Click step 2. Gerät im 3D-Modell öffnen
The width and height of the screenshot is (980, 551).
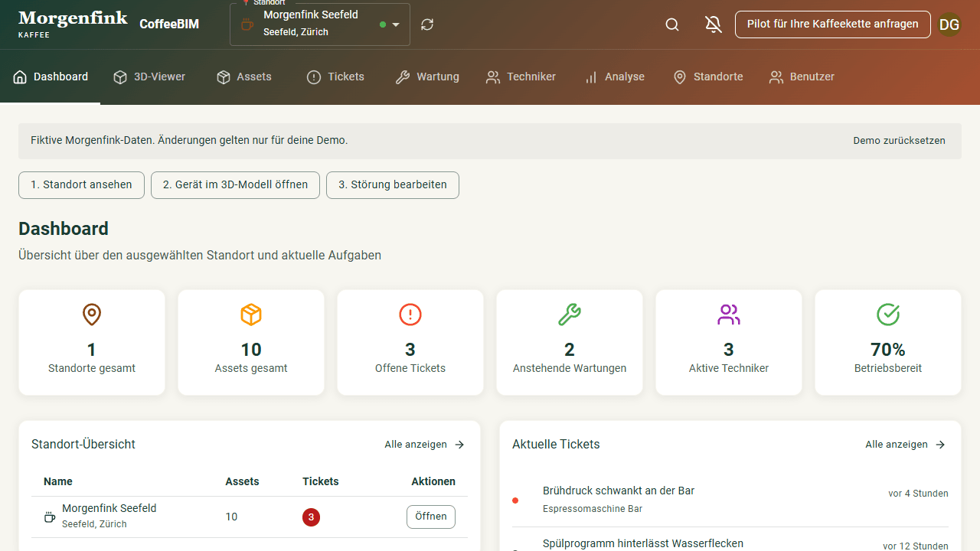(x=235, y=185)
